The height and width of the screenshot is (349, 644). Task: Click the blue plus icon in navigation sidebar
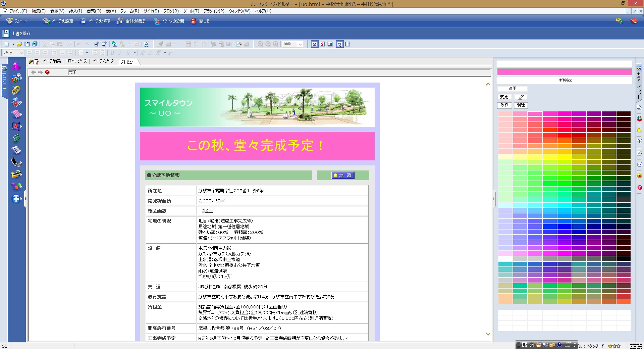[16, 199]
